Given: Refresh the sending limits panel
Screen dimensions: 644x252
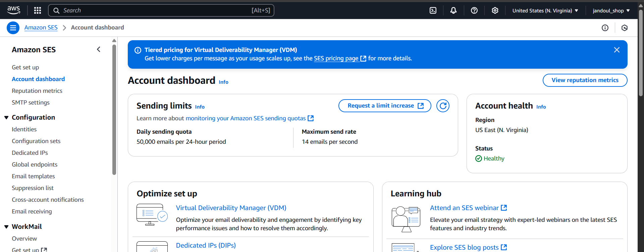Looking at the screenshot, I should (x=443, y=106).
